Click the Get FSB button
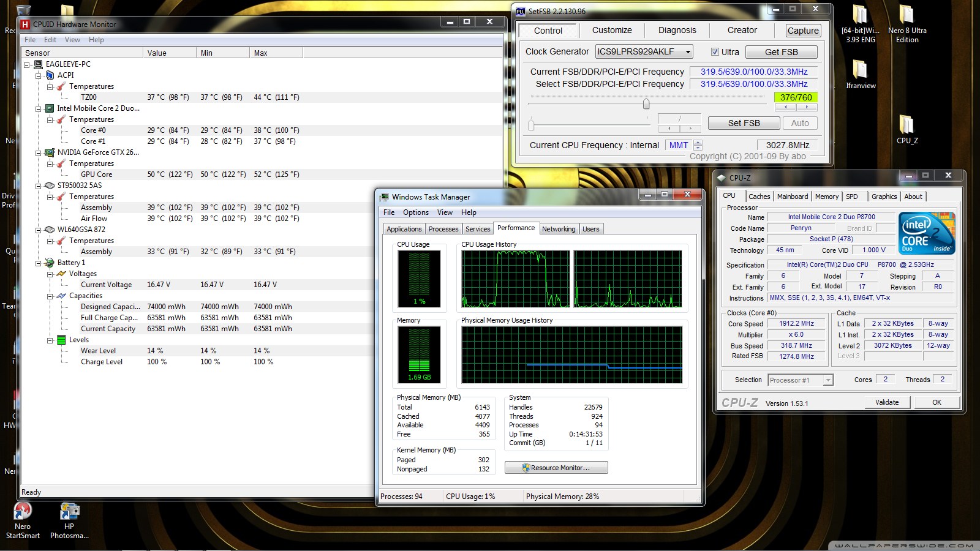 782,52
